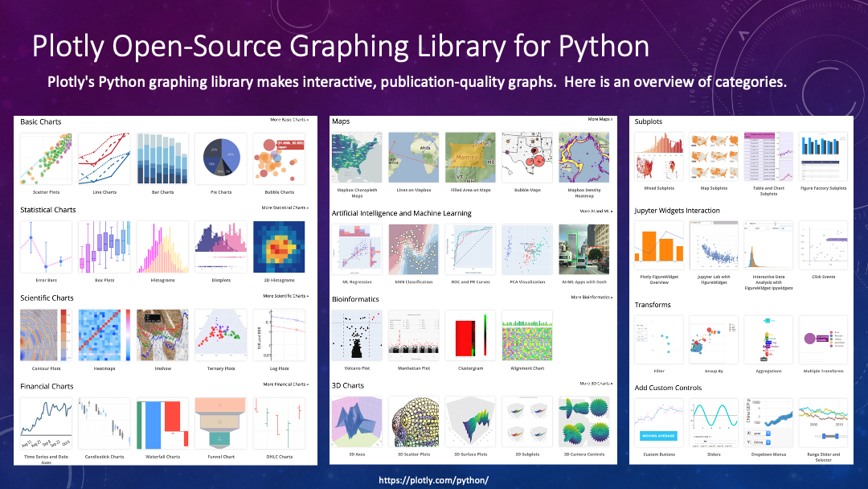Open the 3D Surface Plots thumbnail

[x=471, y=421]
